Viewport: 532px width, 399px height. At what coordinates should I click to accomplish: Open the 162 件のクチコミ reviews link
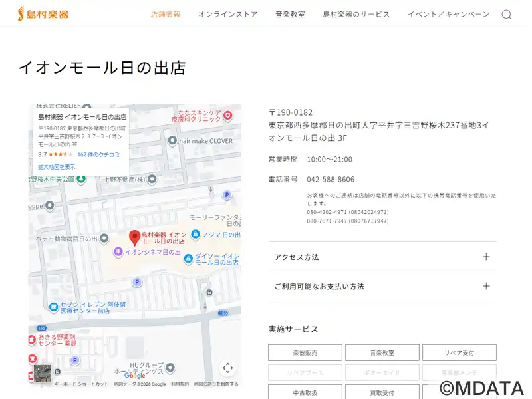[98, 154]
